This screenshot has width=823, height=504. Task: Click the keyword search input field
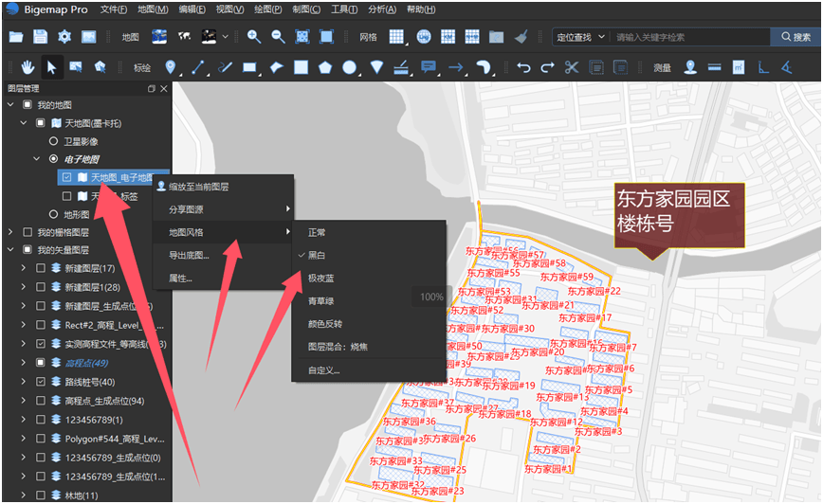690,37
